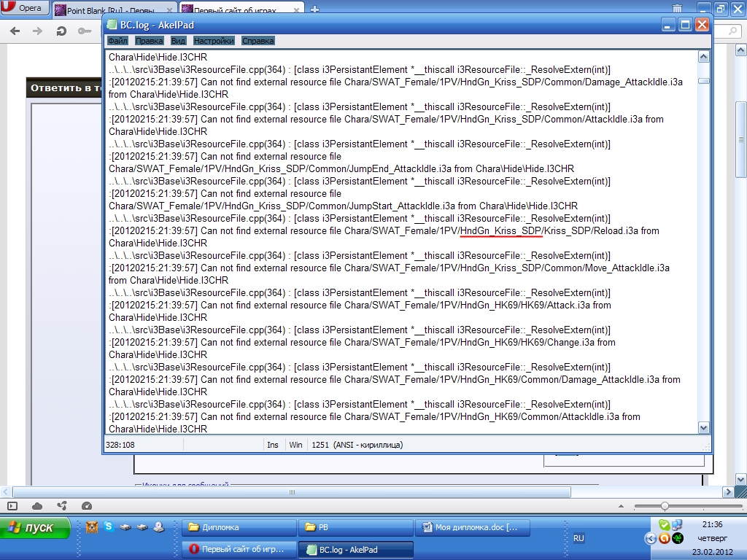Click the Opera password wand key icon
The image size is (747, 560).
point(85,31)
